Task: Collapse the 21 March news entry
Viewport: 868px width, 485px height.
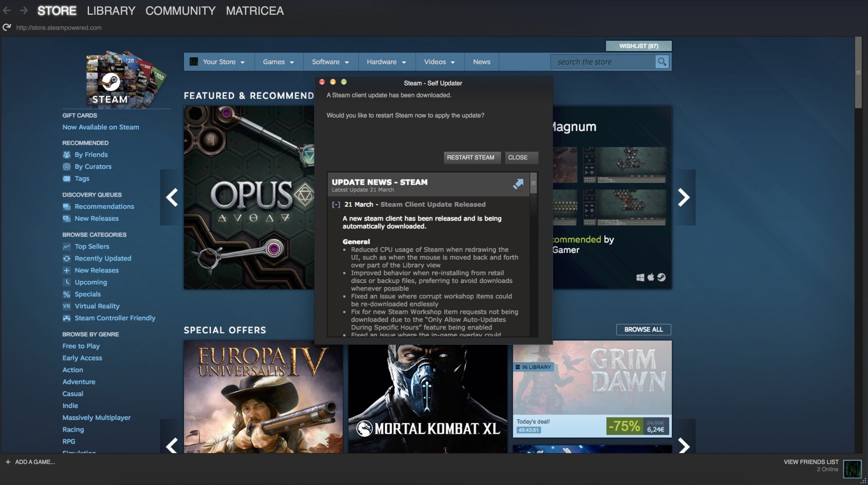Action: (336, 205)
